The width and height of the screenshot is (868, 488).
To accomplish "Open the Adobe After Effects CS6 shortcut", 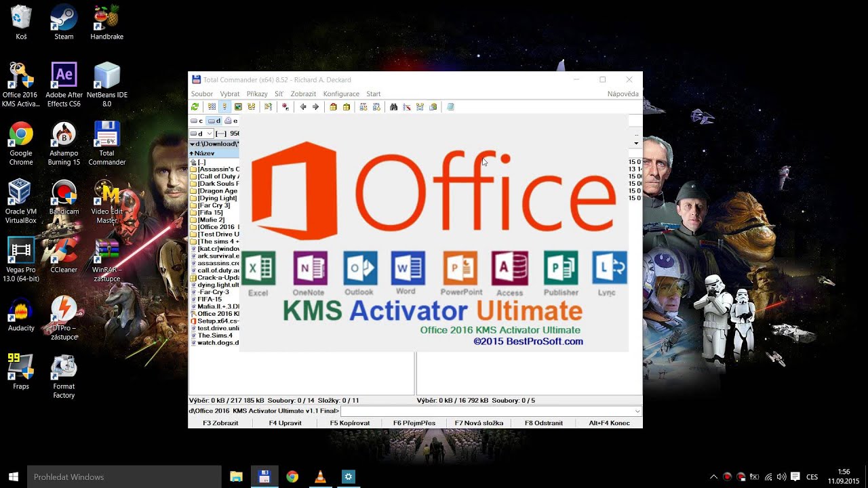I will [64, 85].
